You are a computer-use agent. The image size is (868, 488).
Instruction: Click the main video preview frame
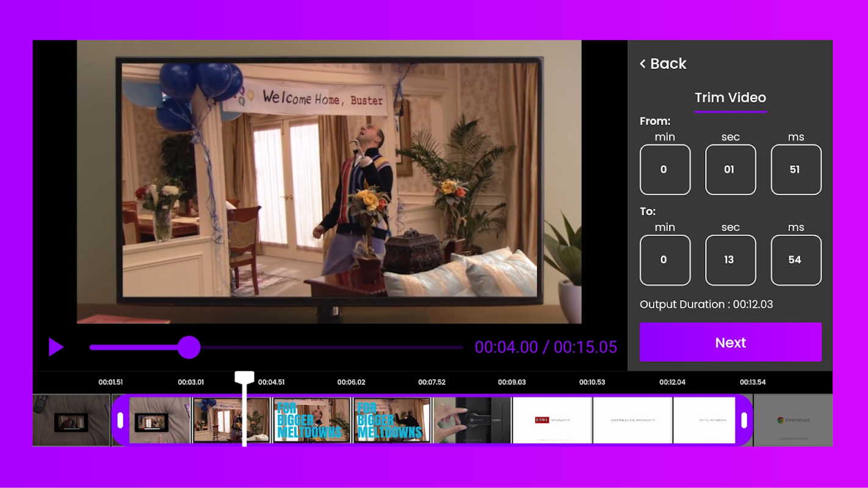point(329,182)
